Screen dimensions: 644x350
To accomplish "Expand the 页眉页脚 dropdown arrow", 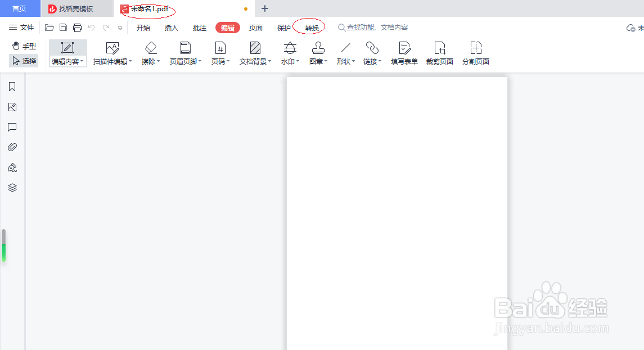I will click(200, 61).
